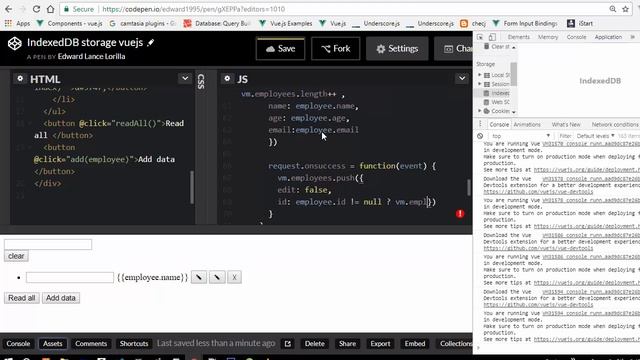Focus the top text input in preview
Screen dimensions: 640x360
(48, 244)
